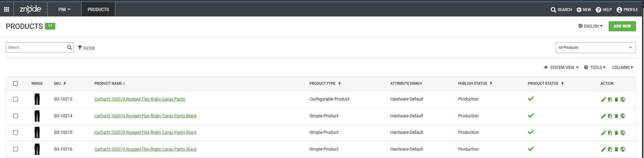Image resolution: width=644 pixels, height=158 pixels.
Task: Expand the System View dropdown
Action: point(561,68)
